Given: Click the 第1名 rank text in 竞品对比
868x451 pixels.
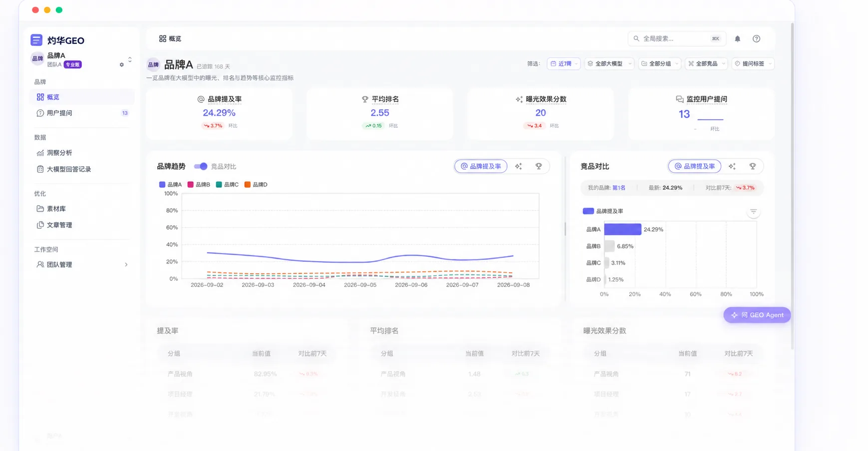Looking at the screenshot, I should point(618,188).
